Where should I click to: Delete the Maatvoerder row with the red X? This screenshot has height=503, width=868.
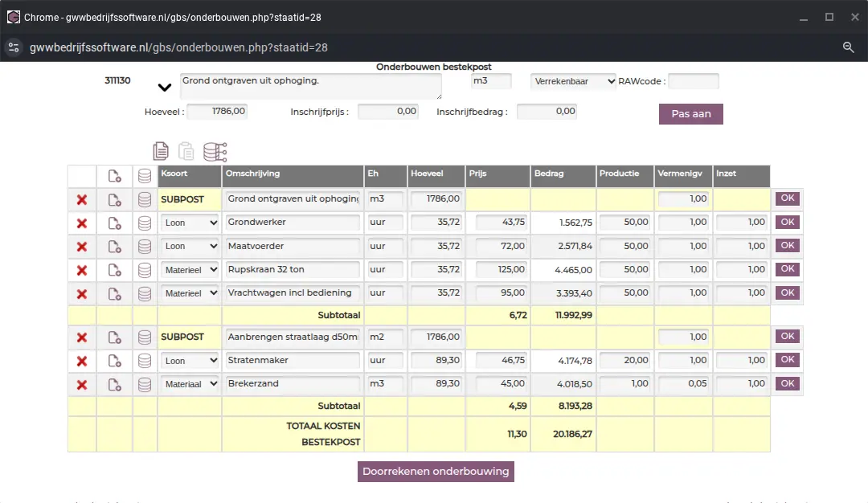[82, 247]
